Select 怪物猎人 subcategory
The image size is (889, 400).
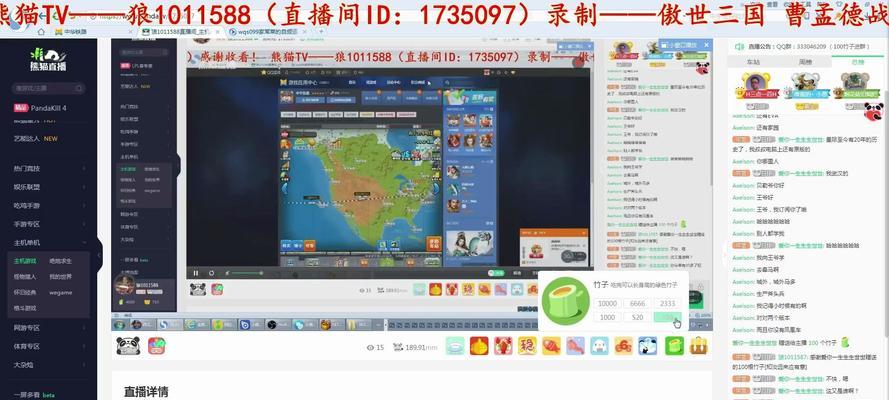tap(25, 277)
